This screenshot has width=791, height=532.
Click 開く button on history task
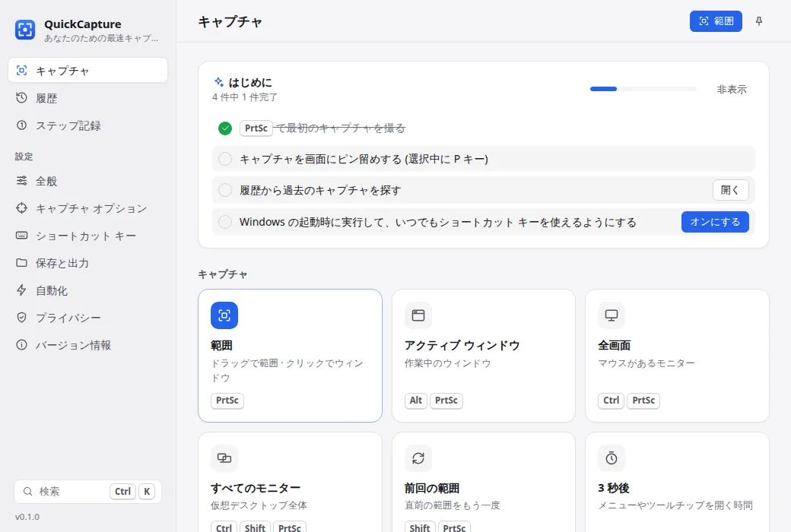click(x=730, y=190)
